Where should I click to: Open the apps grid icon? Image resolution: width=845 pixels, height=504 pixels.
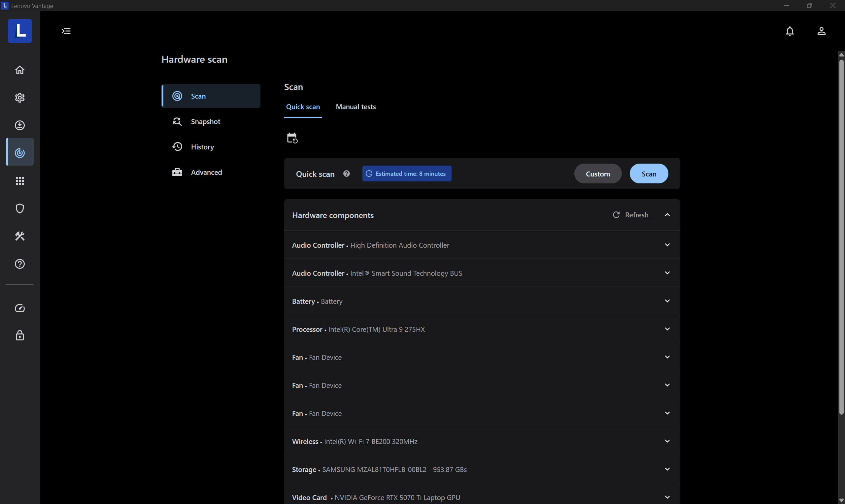[x=20, y=181]
